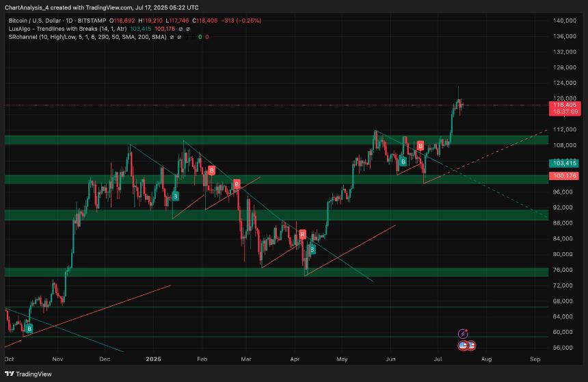Image resolution: width=588 pixels, height=382 pixels.
Task: Click the green B break label in mid June
Action: click(x=403, y=162)
